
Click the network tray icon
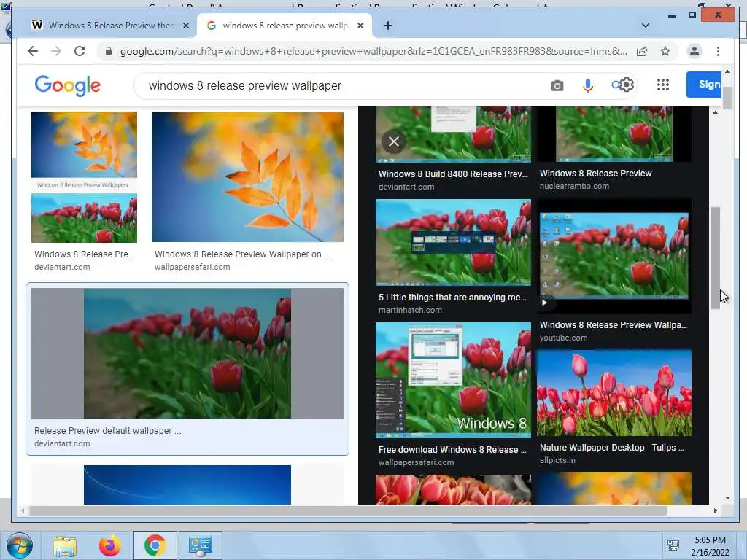[x=673, y=545]
